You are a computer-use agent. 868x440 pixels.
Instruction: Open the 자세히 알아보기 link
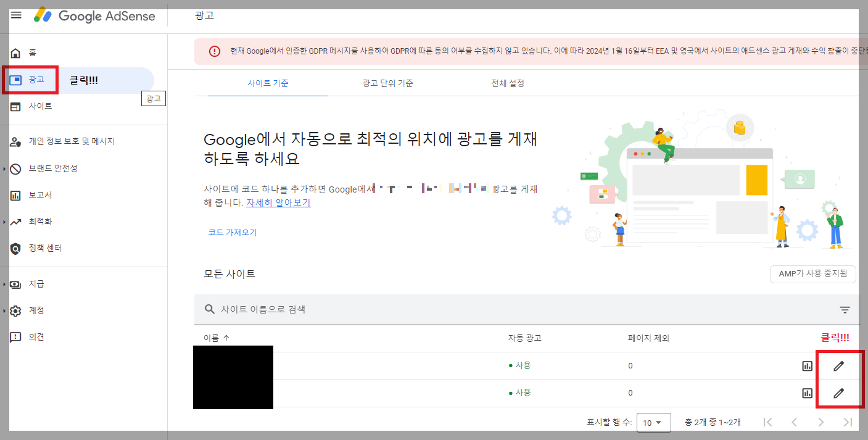click(278, 202)
